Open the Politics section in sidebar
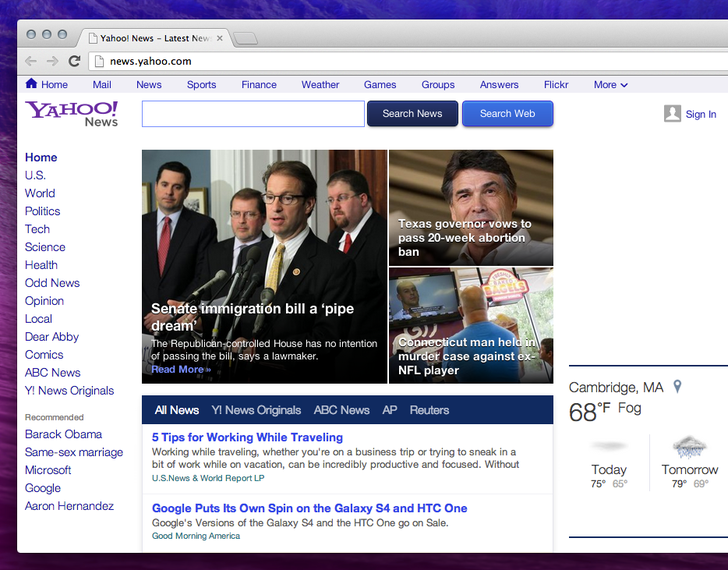 pyautogui.click(x=43, y=211)
